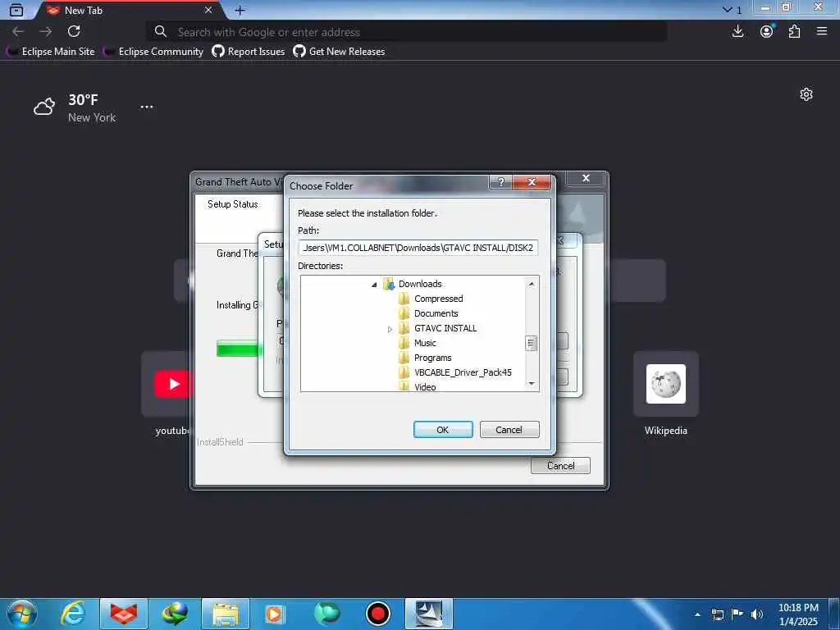
Task: Open Eclipse Main Site bookmark
Action: coord(51,52)
